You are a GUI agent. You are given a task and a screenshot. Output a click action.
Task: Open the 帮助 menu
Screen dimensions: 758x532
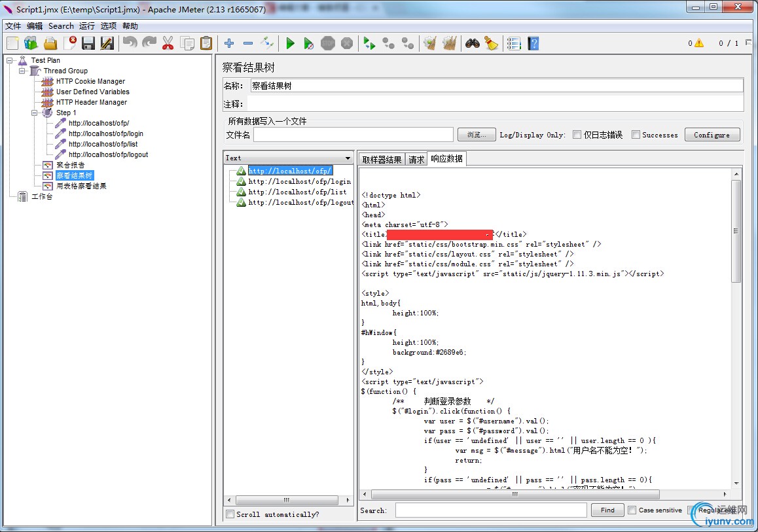[x=130, y=26]
